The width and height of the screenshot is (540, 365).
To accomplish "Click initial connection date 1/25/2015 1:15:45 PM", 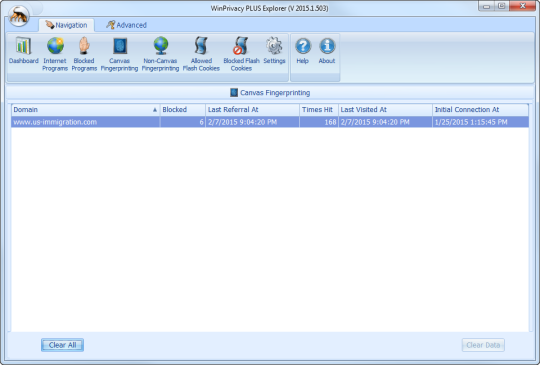I will [x=480, y=122].
